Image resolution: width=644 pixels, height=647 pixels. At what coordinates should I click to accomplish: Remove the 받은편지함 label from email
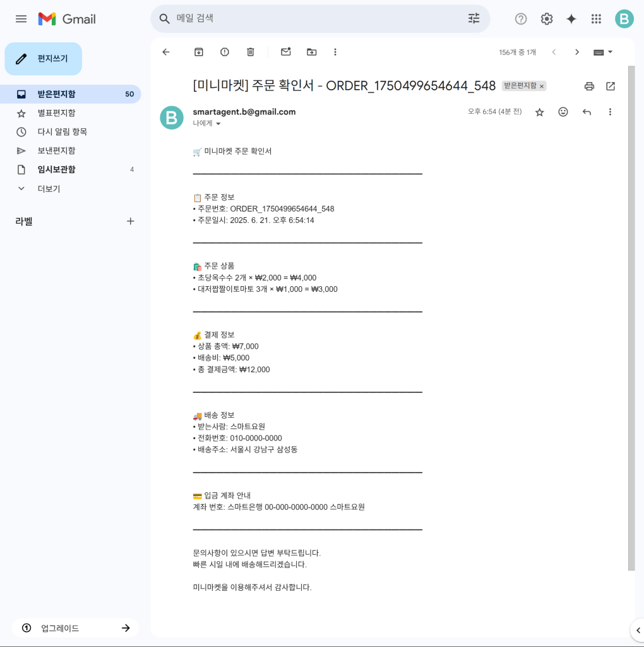(542, 87)
